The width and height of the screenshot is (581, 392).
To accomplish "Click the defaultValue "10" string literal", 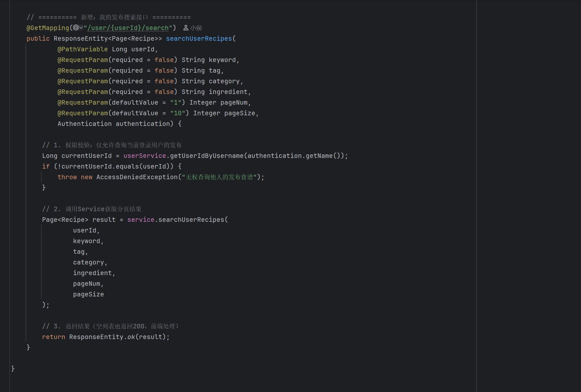I will [178, 113].
